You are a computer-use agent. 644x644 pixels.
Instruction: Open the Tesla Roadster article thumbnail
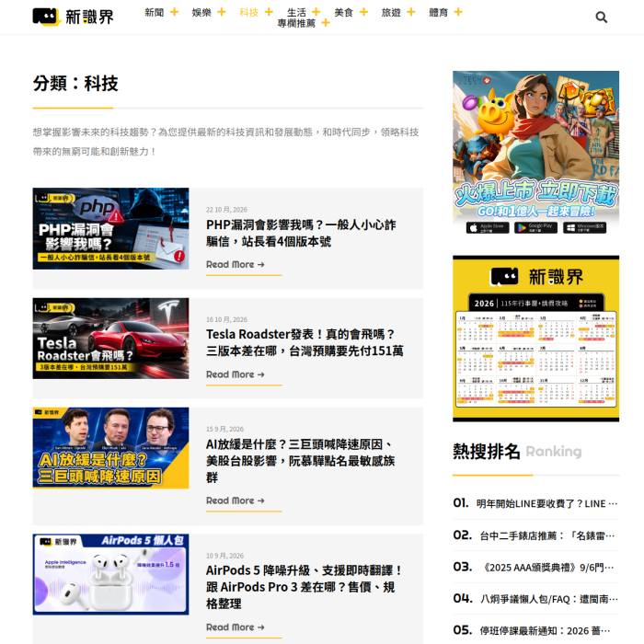click(111, 339)
